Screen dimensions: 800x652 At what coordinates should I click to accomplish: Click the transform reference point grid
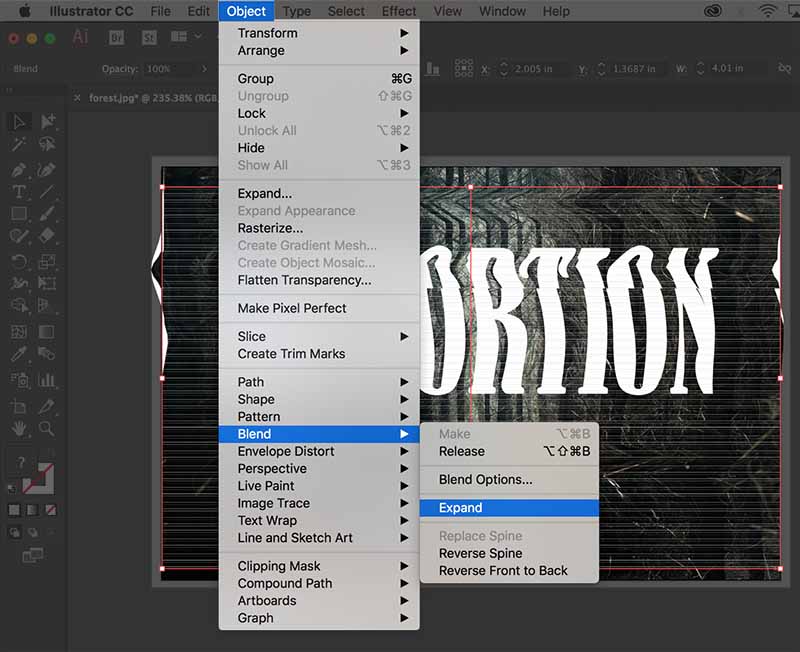463,68
